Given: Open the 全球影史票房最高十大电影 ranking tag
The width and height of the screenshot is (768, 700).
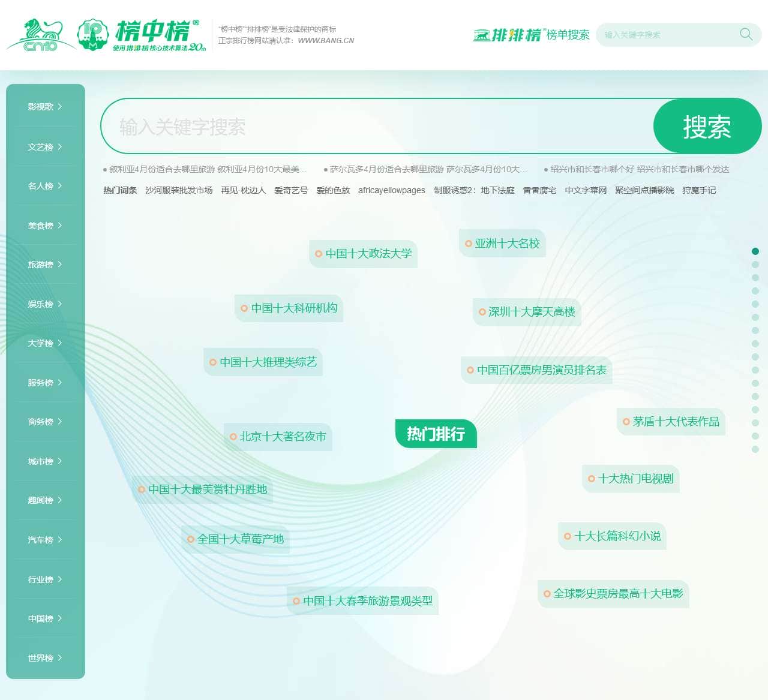Looking at the screenshot, I should point(613,594).
